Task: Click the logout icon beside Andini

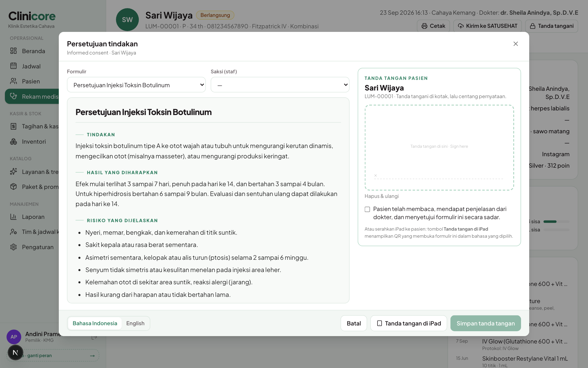Action: coord(94,337)
